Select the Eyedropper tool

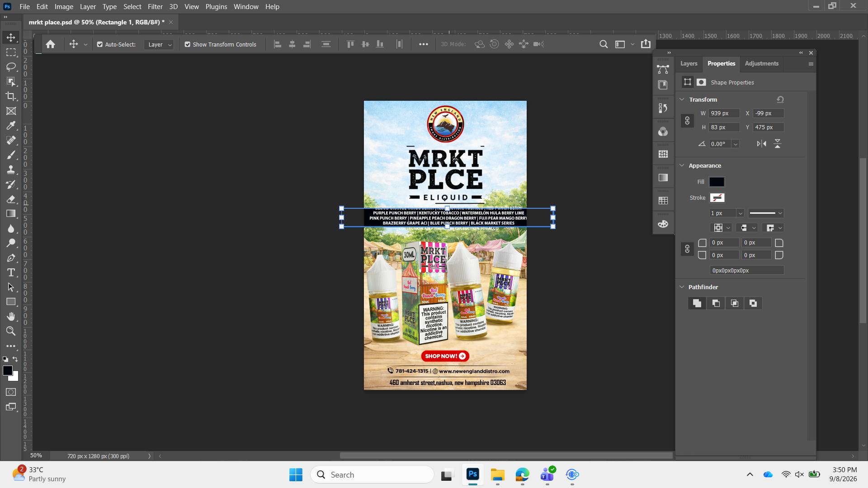tap(11, 126)
